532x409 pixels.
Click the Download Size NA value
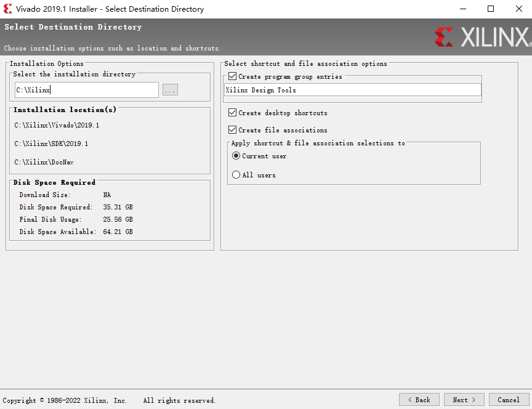point(107,195)
